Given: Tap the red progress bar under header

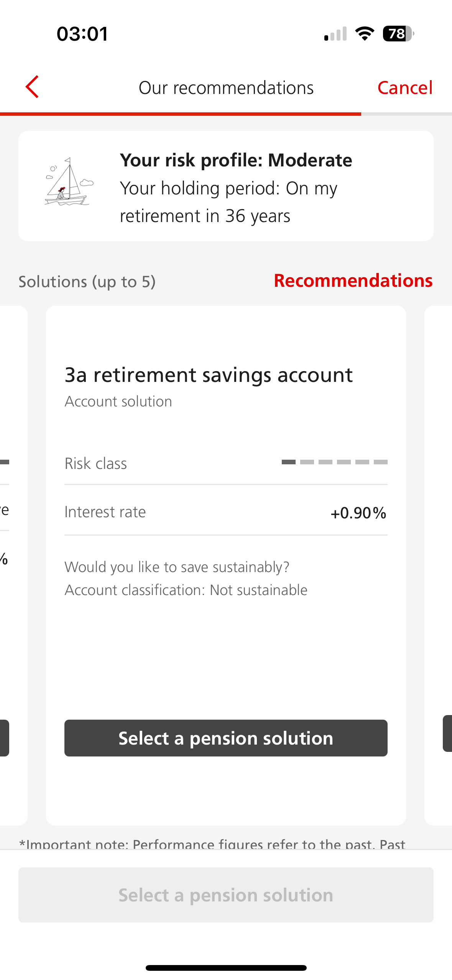Looking at the screenshot, I should click(x=181, y=114).
